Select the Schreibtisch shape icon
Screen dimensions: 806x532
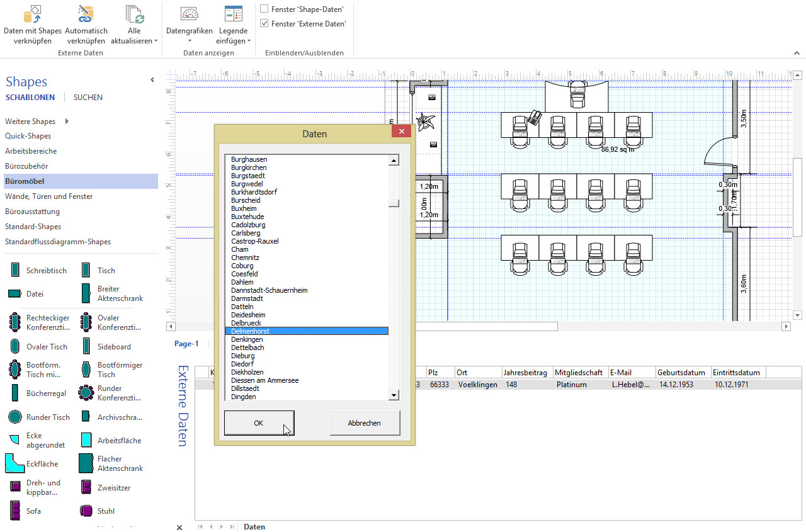14,270
